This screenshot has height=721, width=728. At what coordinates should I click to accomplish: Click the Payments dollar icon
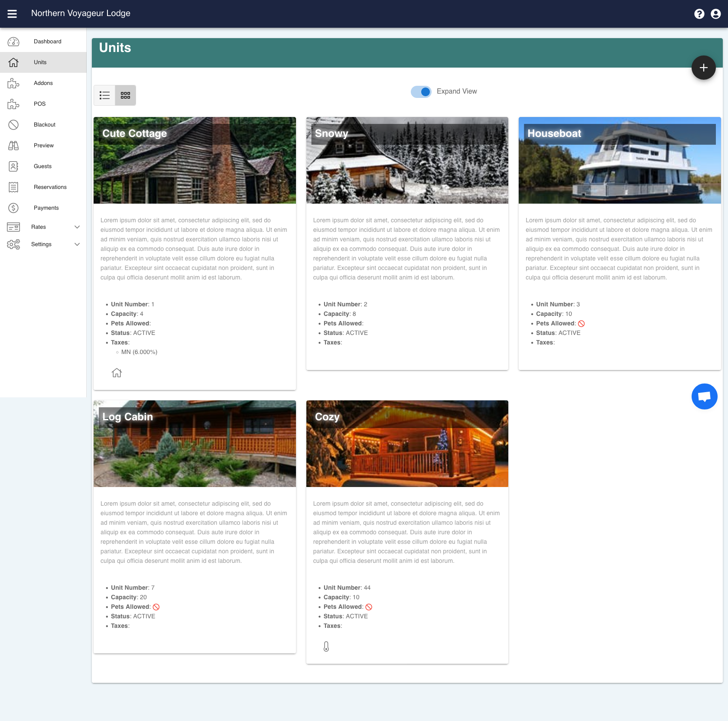[x=13, y=208]
